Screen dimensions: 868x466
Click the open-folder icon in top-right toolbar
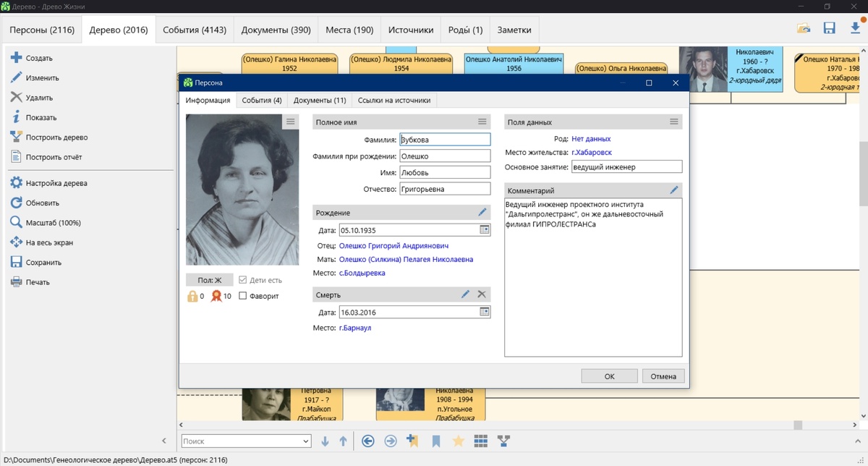point(804,28)
